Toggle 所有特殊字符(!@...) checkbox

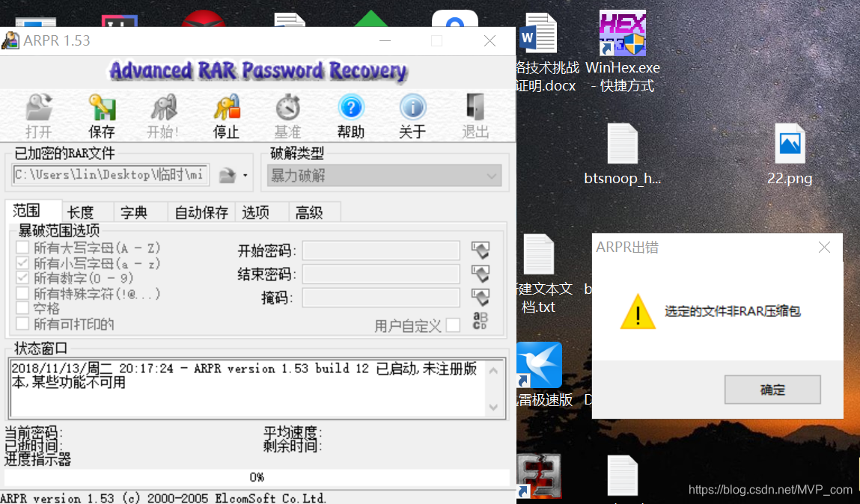coord(22,293)
